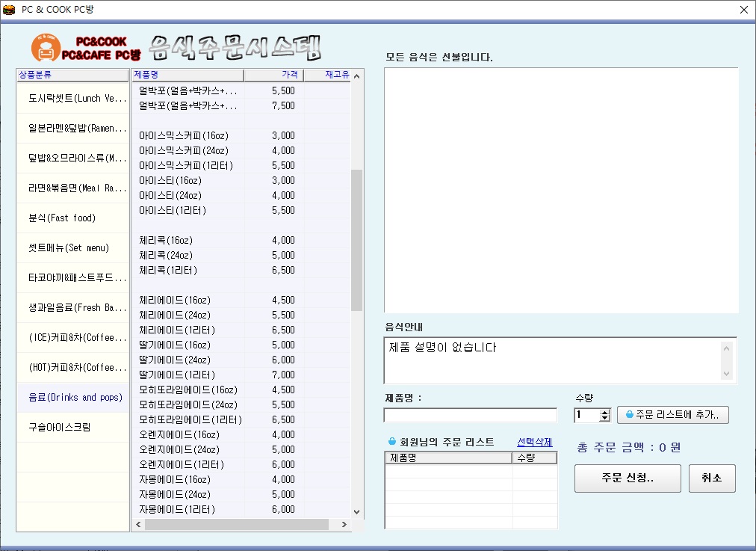
Task: Click the 제품명 input field
Action: tap(471, 415)
